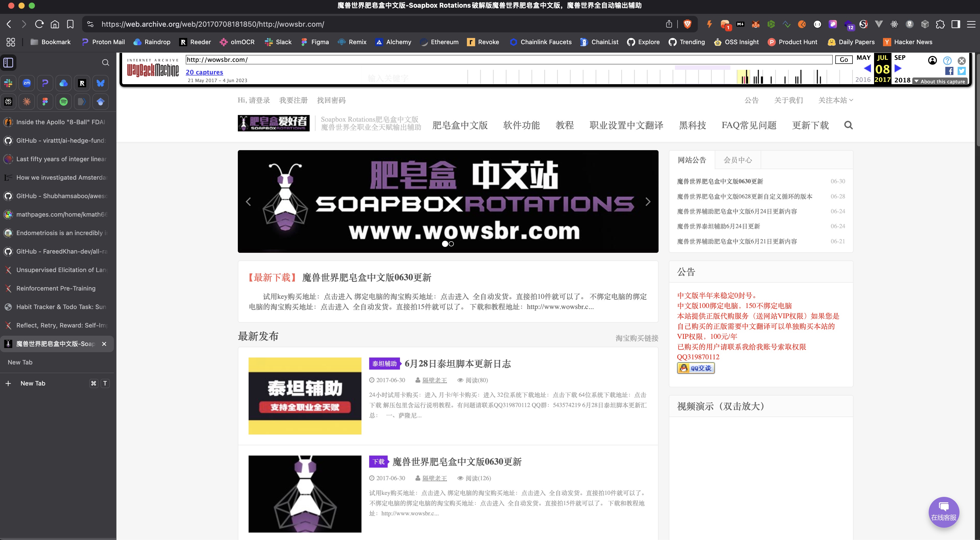Open the 20 captures link
980x540 pixels.
coord(204,72)
